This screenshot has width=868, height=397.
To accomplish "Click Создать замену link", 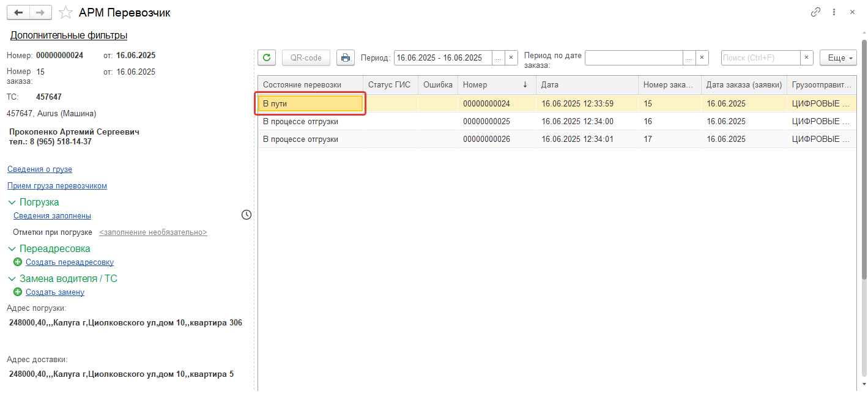I will [x=55, y=292].
